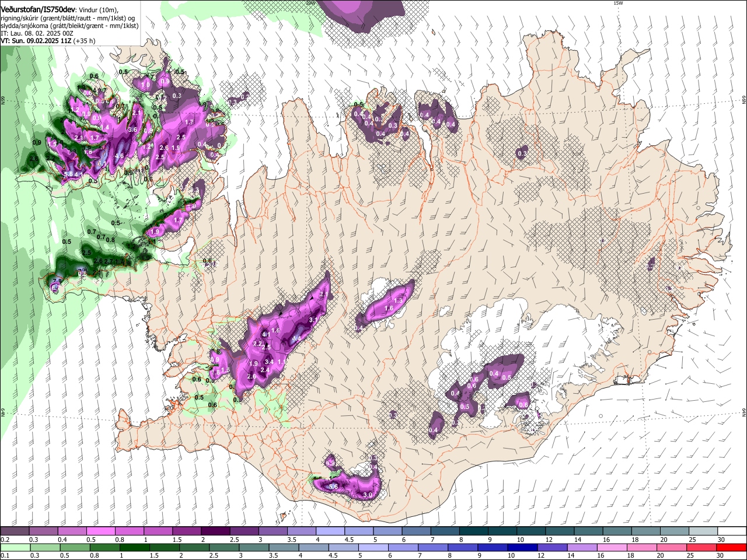Pick darkest purple swatch labelled 2 on snow scale
The width and height of the screenshot is (747, 560).
click(215, 531)
